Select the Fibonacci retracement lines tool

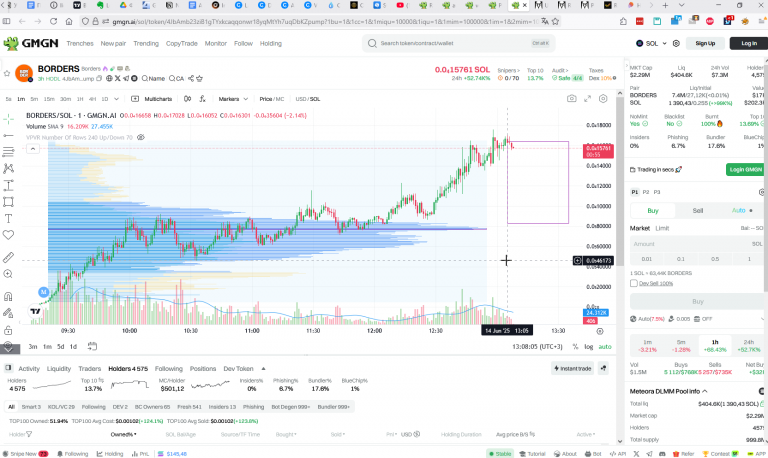pos(8,152)
